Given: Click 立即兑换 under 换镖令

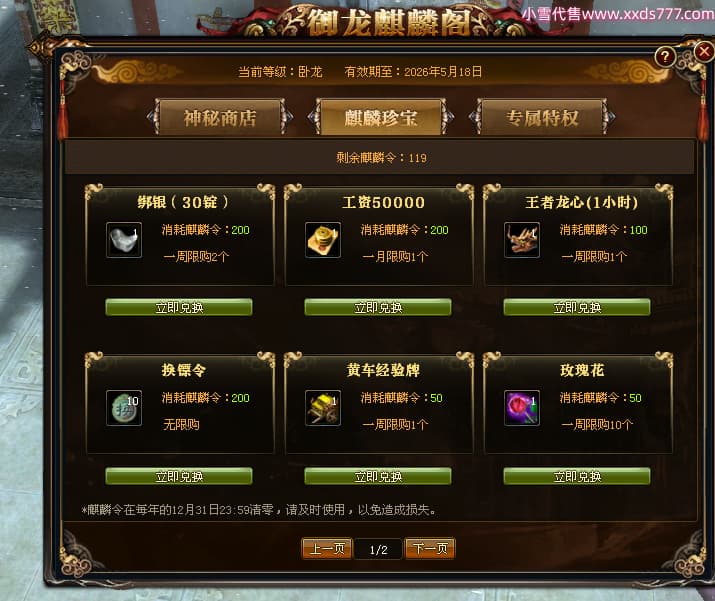Looking at the screenshot, I should point(179,476).
